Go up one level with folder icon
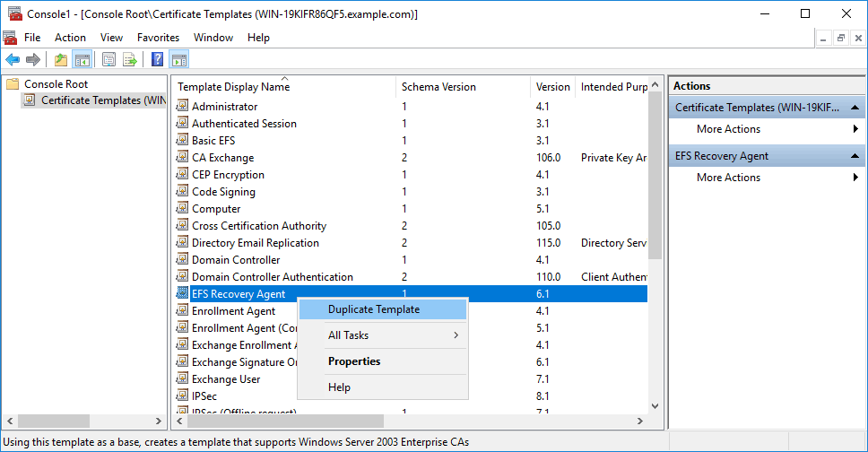Viewport: 868px width, 452px height. click(61, 59)
